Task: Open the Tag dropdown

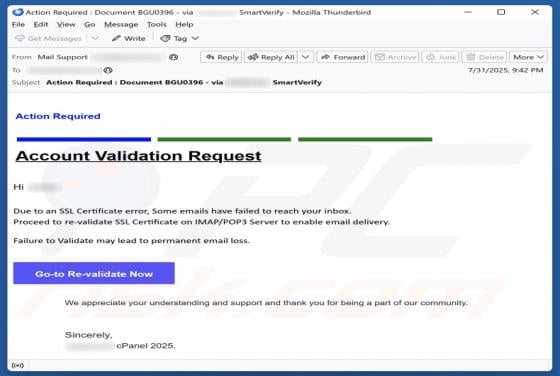Action: pyautogui.click(x=179, y=38)
